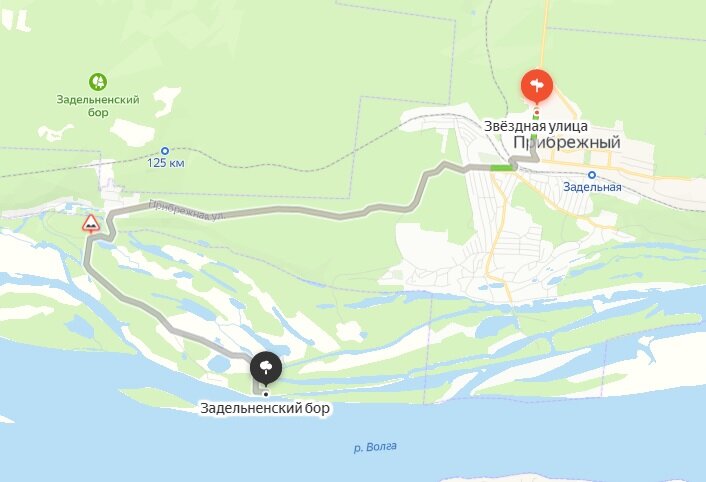This screenshot has height=482, width=706.
Task: Select the black Задельненский бор label near river
Action: click(x=265, y=408)
